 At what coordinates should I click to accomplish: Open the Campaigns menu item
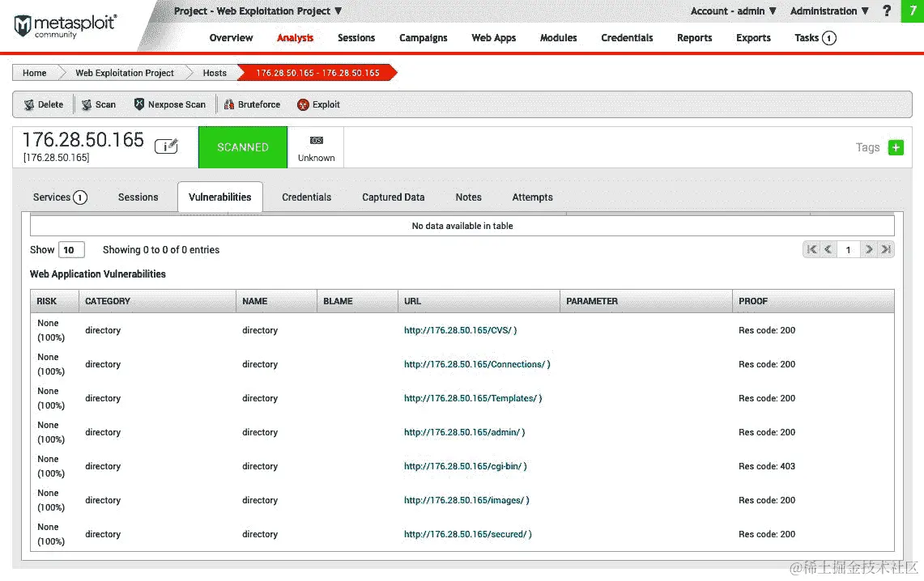click(x=423, y=38)
